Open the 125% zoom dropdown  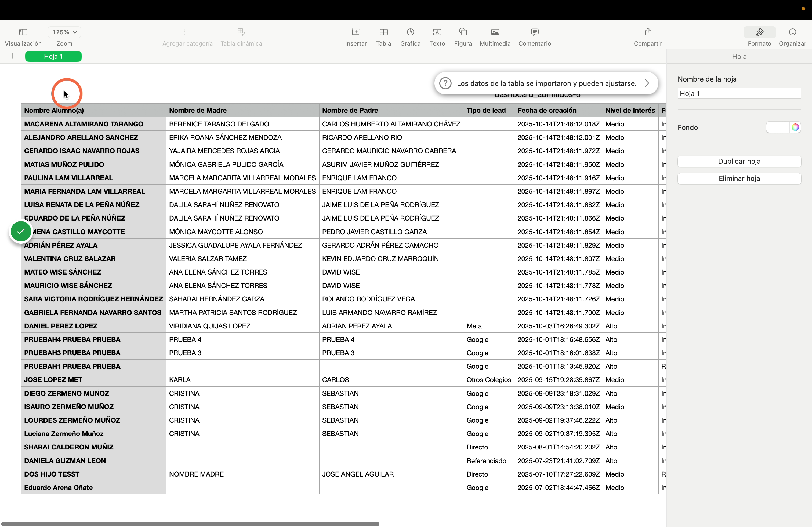click(64, 32)
